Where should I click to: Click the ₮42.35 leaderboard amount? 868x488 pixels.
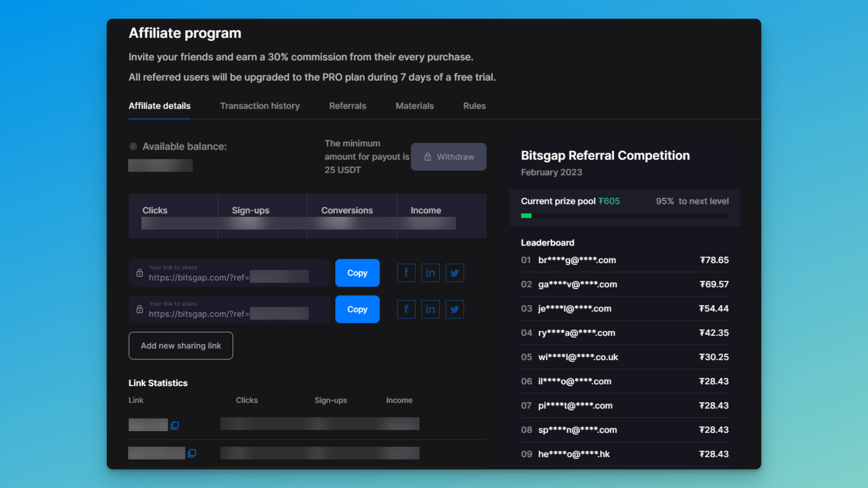pos(714,333)
